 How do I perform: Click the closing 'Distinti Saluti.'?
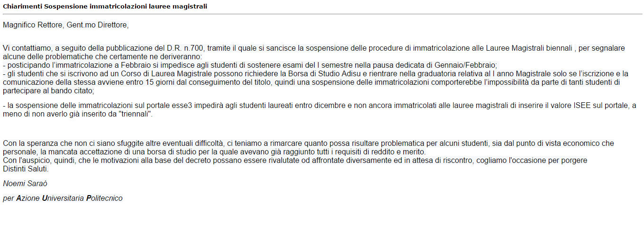pos(26,169)
